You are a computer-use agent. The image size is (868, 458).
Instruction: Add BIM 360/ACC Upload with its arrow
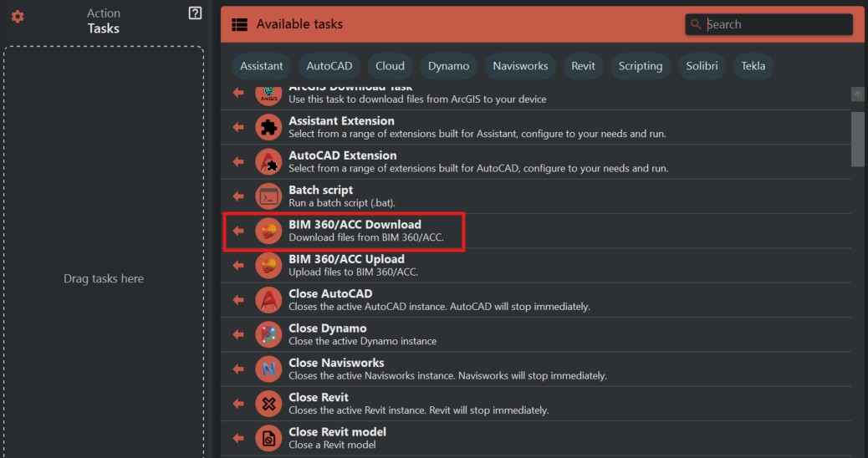tap(238, 266)
